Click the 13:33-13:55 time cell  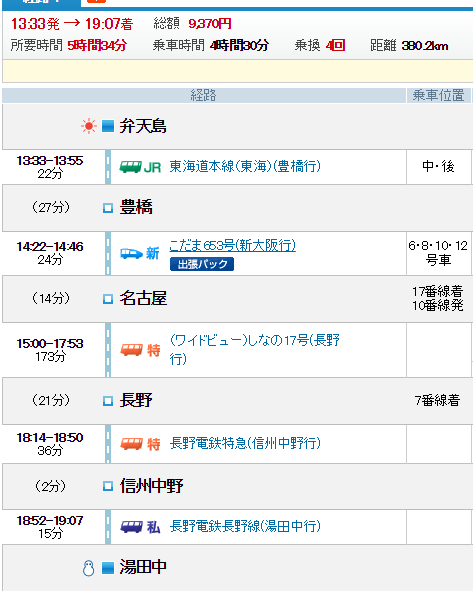50,167
